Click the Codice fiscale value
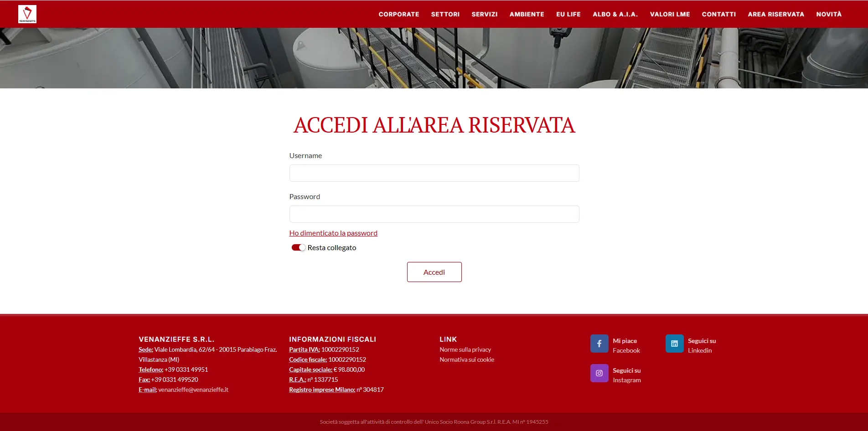Image resolution: width=868 pixels, height=431 pixels. [347, 359]
